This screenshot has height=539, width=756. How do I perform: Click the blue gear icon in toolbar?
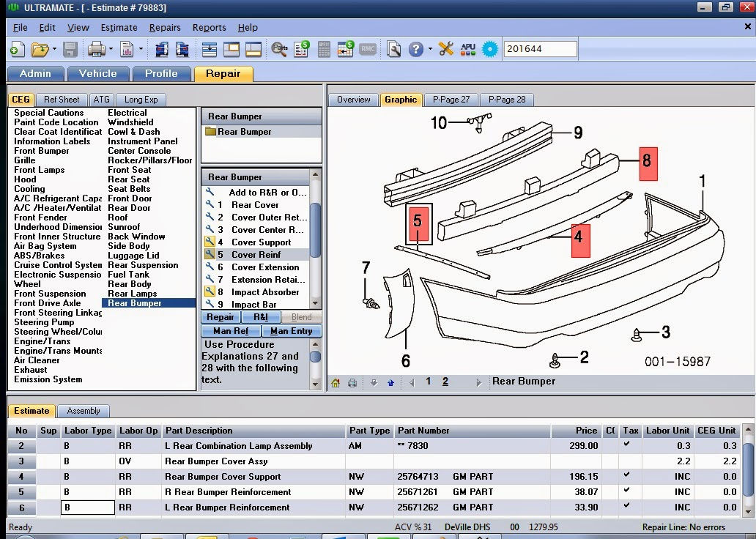coord(490,49)
